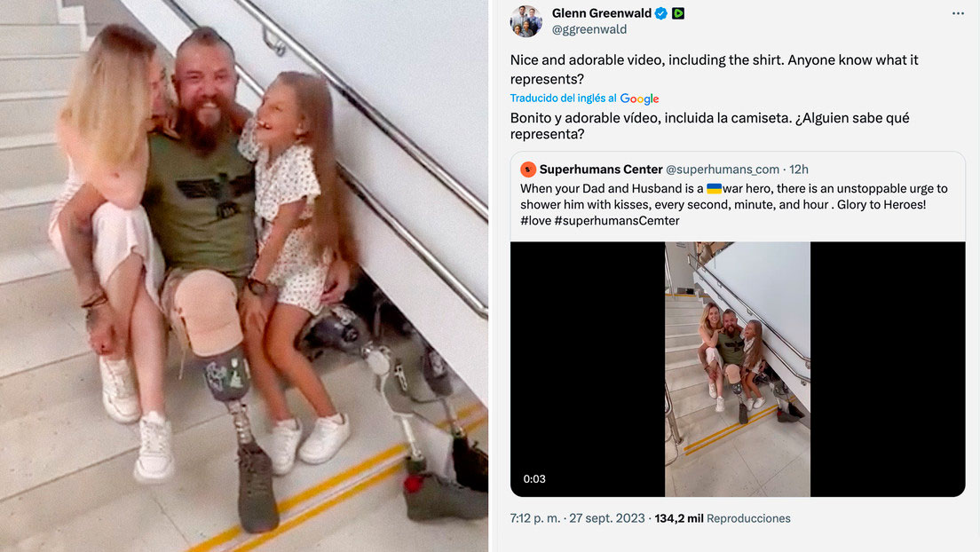Open the large family photo on left

point(244,276)
